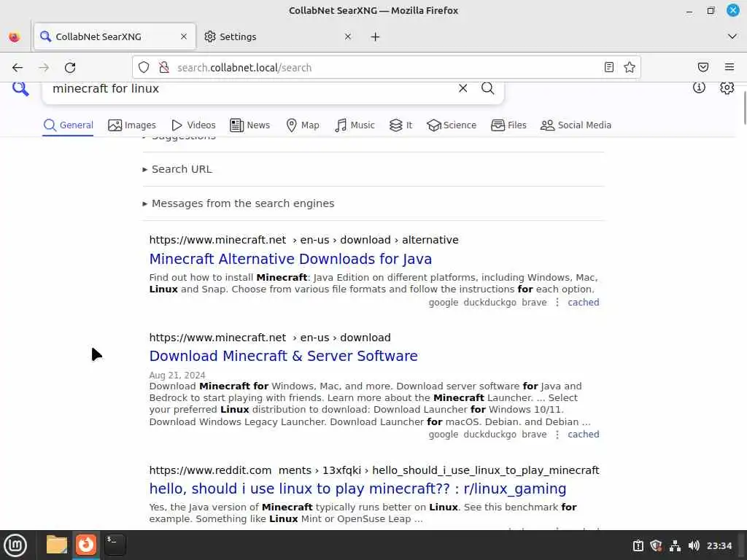Bookmark this page with the star icon
Viewport: 747px width, 560px height.
click(630, 67)
